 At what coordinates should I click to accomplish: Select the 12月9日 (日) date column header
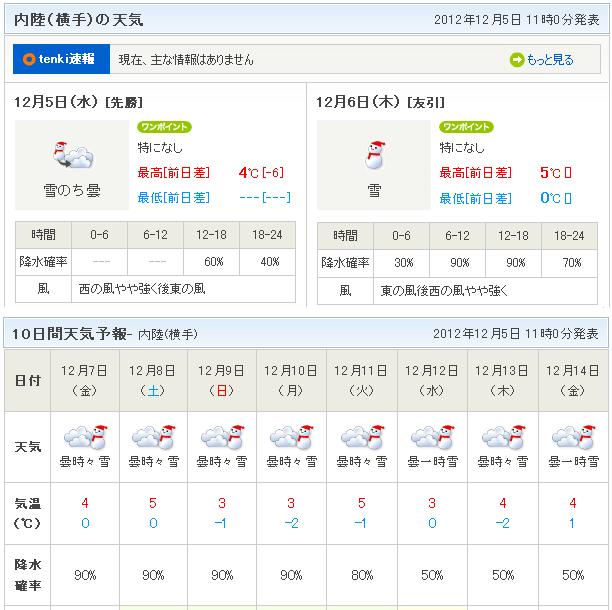[223, 380]
